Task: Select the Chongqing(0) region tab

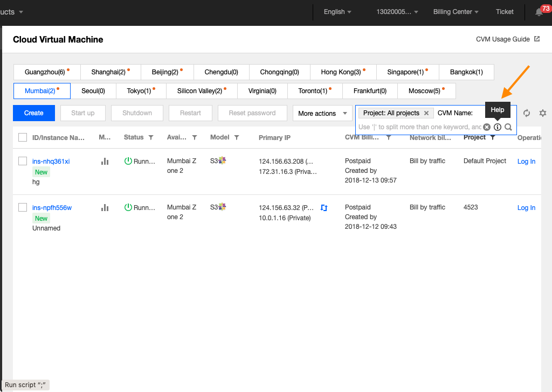Action: (280, 72)
